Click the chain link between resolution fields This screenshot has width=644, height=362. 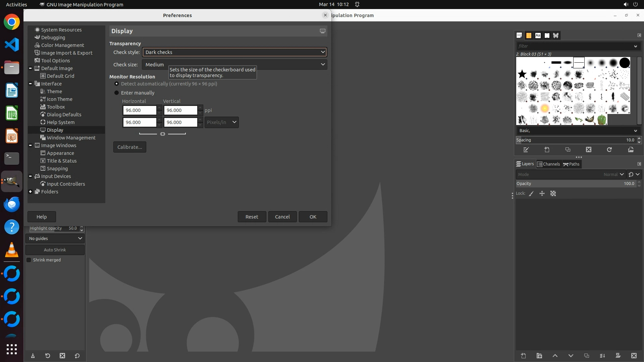point(163,134)
